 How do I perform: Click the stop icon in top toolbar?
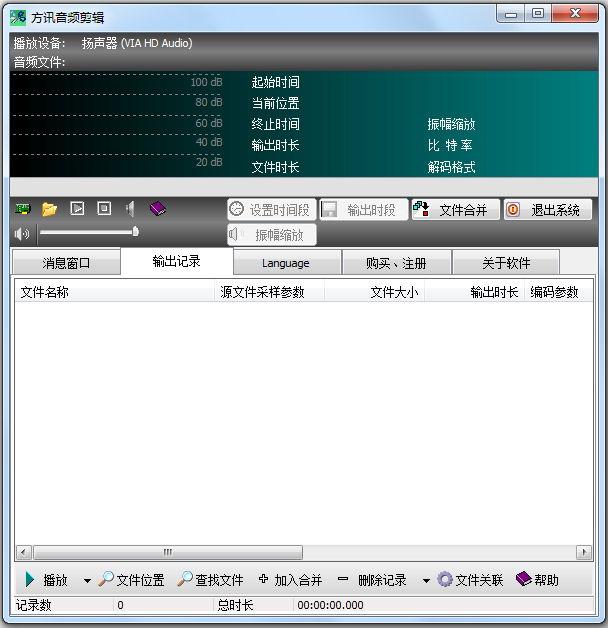click(x=104, y=208)
